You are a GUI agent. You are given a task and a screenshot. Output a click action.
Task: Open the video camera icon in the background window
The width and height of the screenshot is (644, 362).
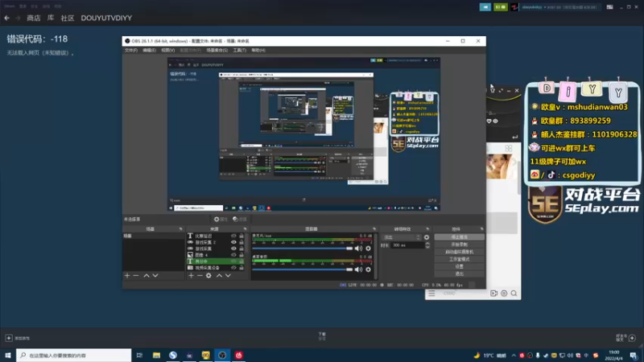pyautogui.click(x=493, y=294)
